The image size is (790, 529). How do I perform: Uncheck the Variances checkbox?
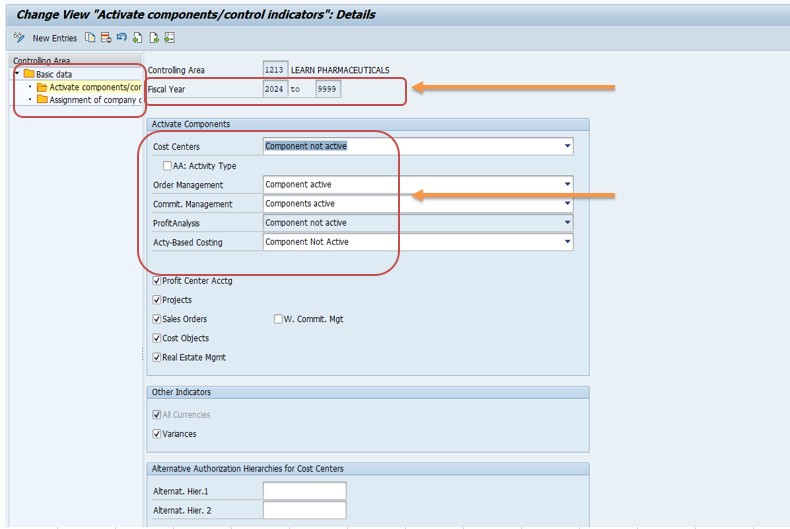pos(157,434)
